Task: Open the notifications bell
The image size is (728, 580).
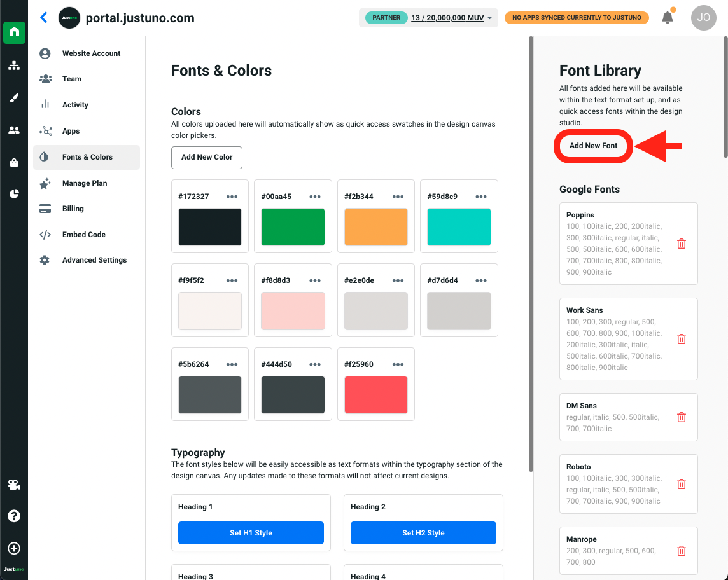Action: [x=668, y=18]
